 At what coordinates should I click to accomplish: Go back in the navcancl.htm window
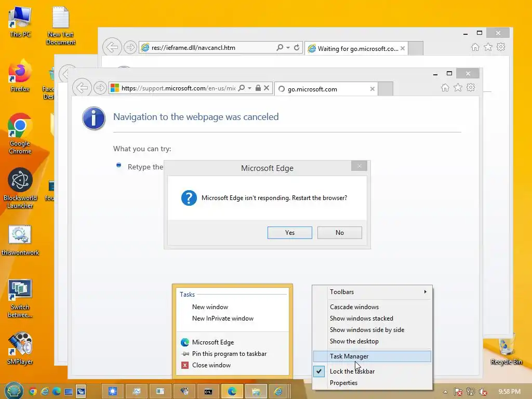tap(112, 47)
